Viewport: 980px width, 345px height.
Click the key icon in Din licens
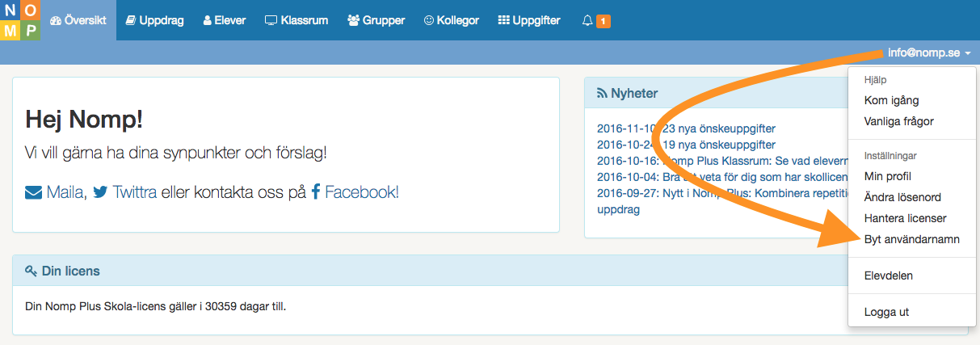31,271
